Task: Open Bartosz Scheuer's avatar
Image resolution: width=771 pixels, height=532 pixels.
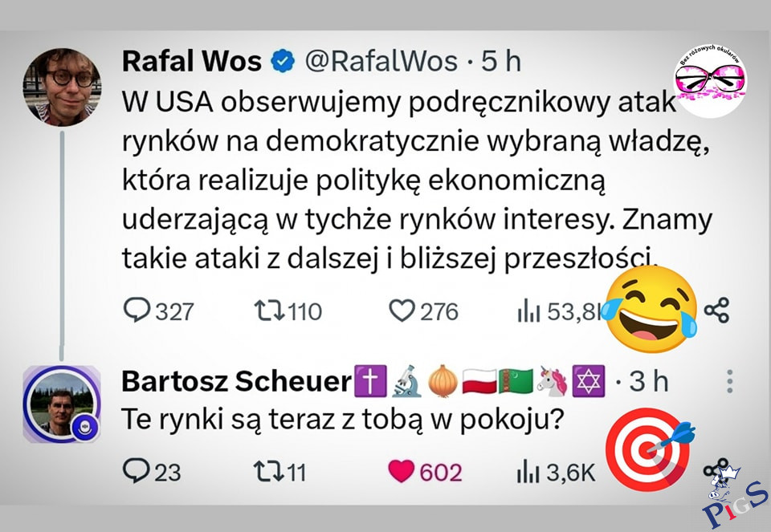Action: click(62, 404)
